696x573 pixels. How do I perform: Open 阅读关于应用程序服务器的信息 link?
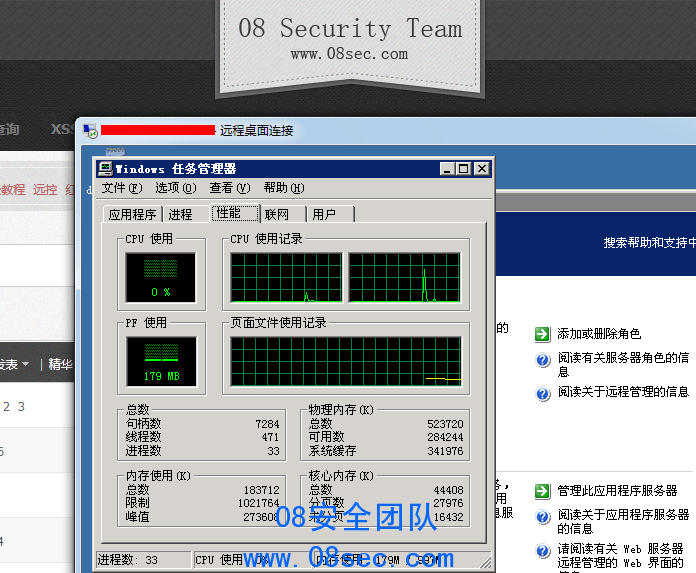coord(623,522)
